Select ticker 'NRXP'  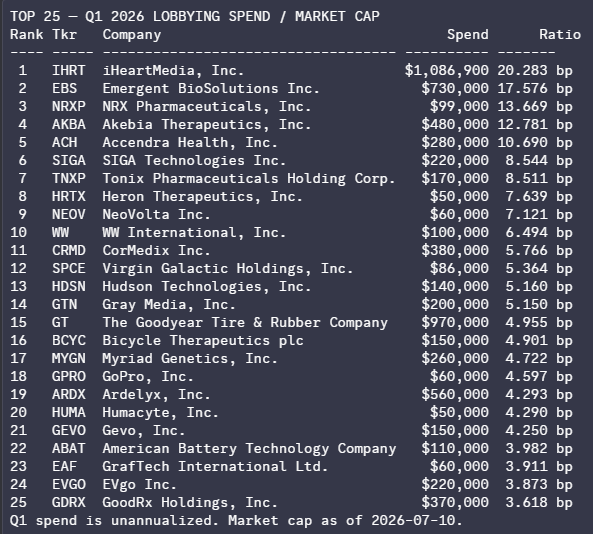(68, 106)
